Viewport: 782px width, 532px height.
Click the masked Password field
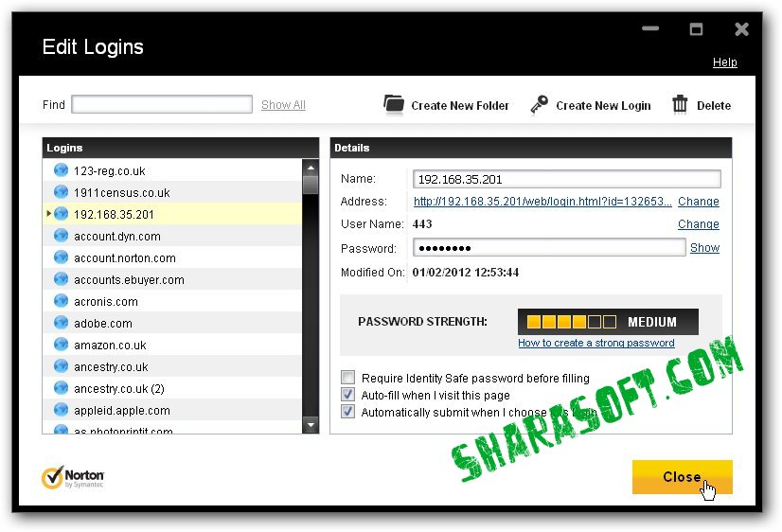(549, 248)
